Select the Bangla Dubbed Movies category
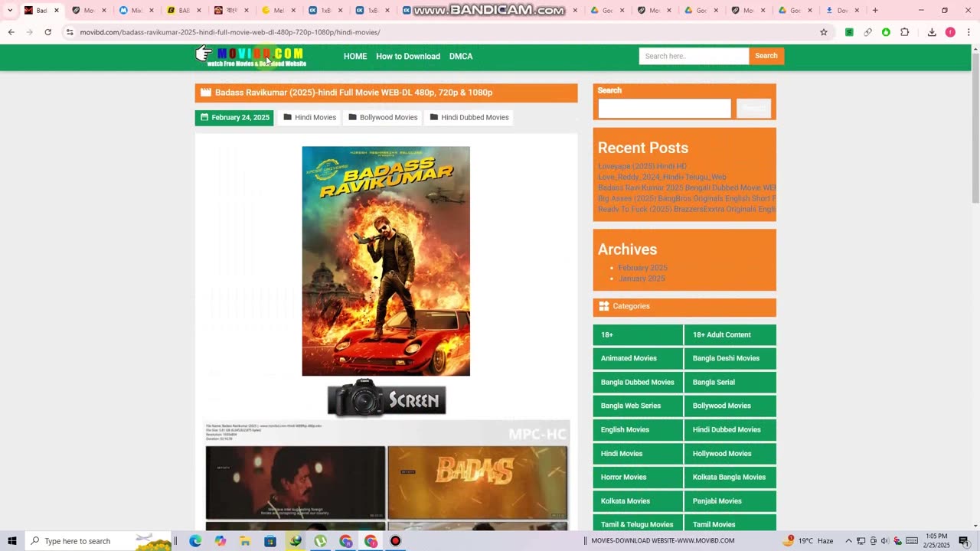The width and height of the screenshot is (980, 551). [638, 382]
